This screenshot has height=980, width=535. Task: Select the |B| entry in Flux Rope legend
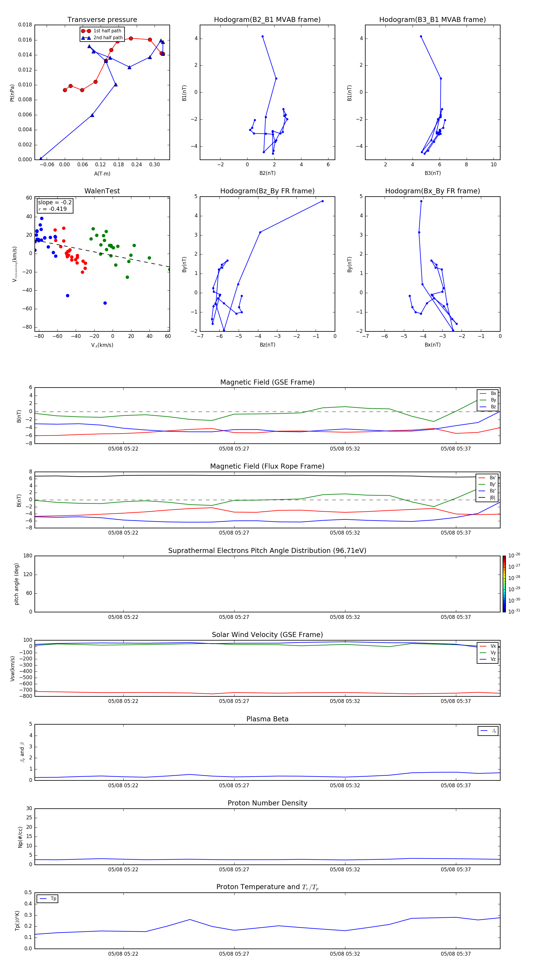(x=487, y=498)
